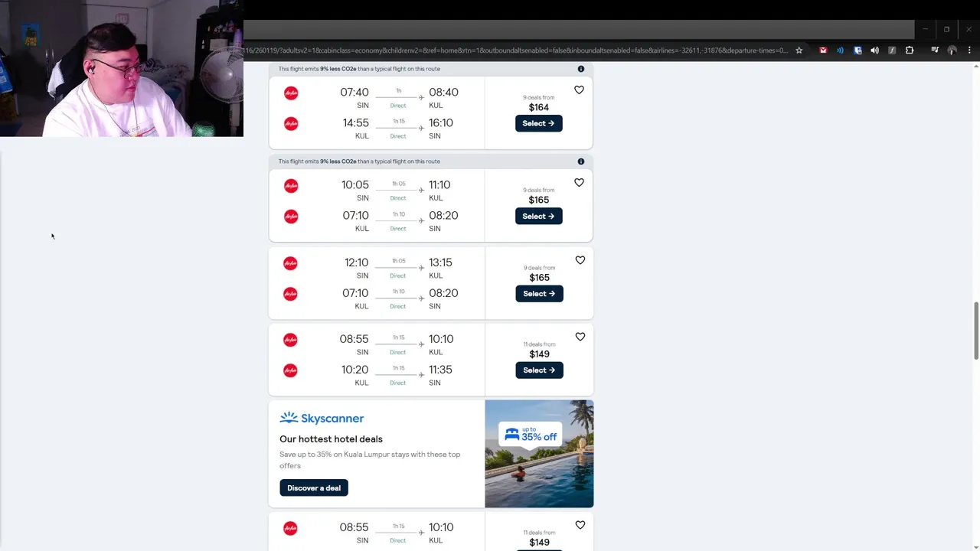Favorite the 12:10 SIN–KUL flight heart
Image resolution: width=980 pixels, height=551 pixels.
[x=580, y=260]
